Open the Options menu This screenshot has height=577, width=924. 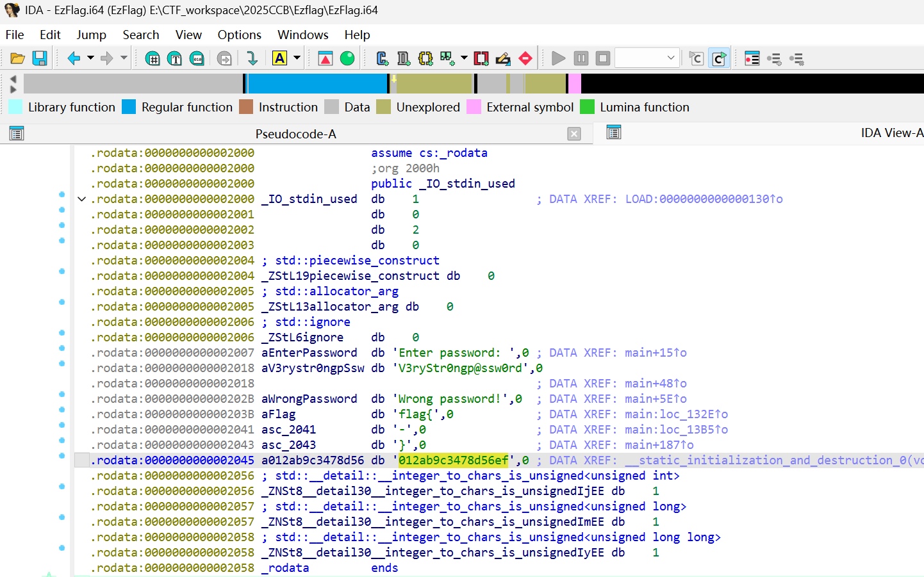click(x=239, y=35)
